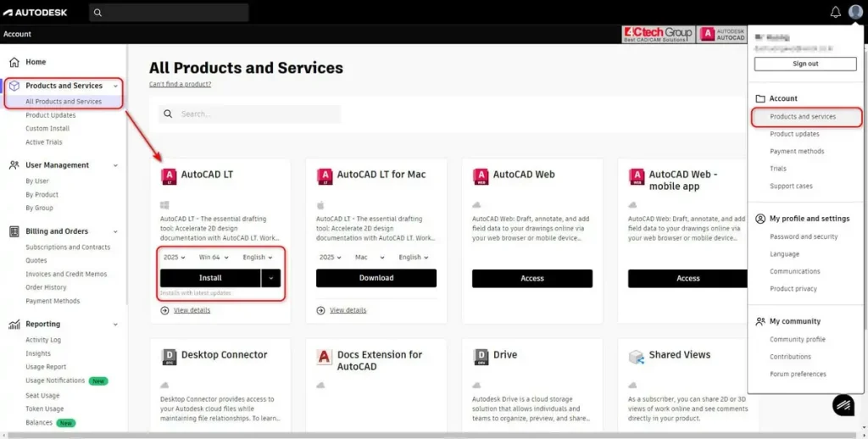Click Docs Extension for AutoCAD icon
The height and width of the screenshot is (439, 868).
[325, 357]
